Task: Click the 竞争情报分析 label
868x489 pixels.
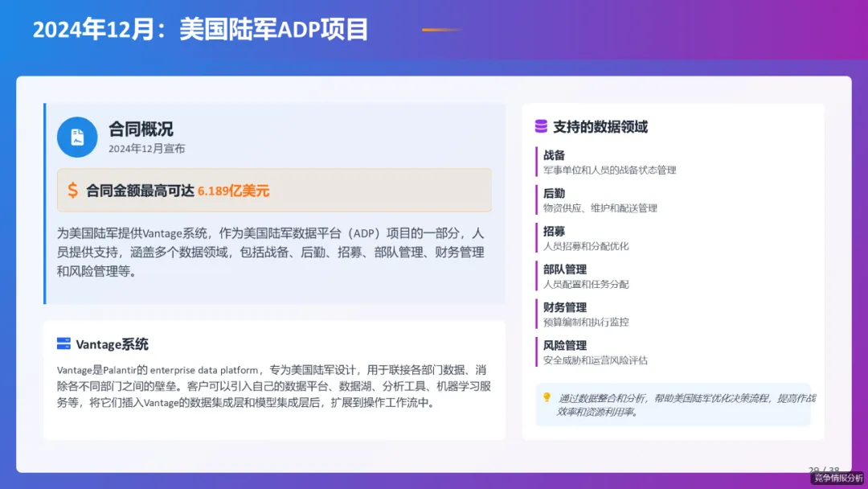Action: (x=838, y=478)
